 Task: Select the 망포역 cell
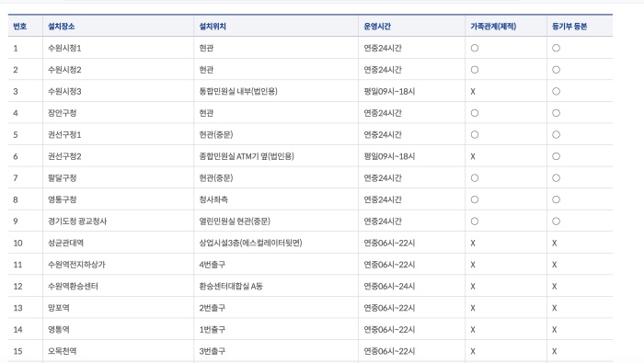coord(119,308)
